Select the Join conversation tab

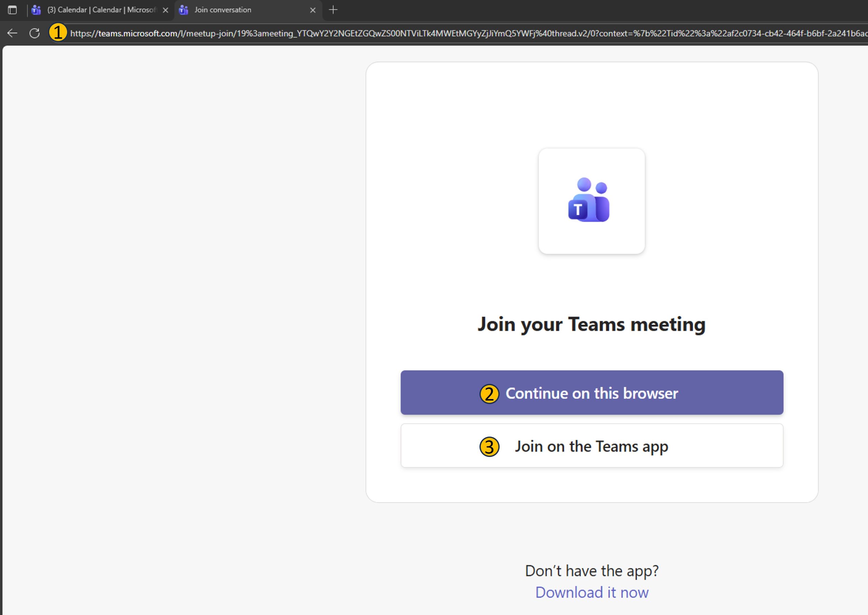point(222,10)
